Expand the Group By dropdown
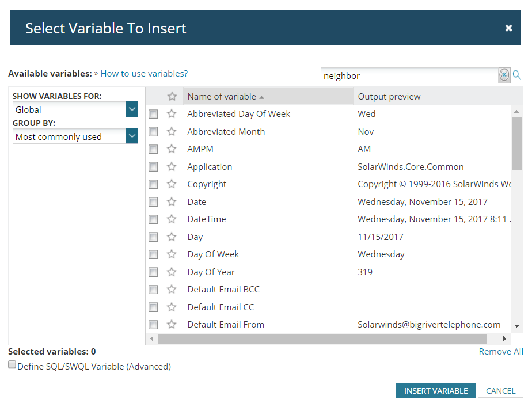 tap(132, 136)
